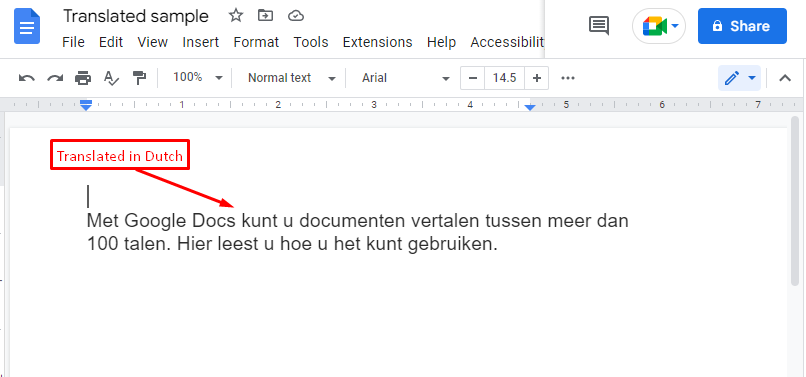Viewport: 806px width, 377px height.
Task: Print the document
Action: tap(83, 78)
